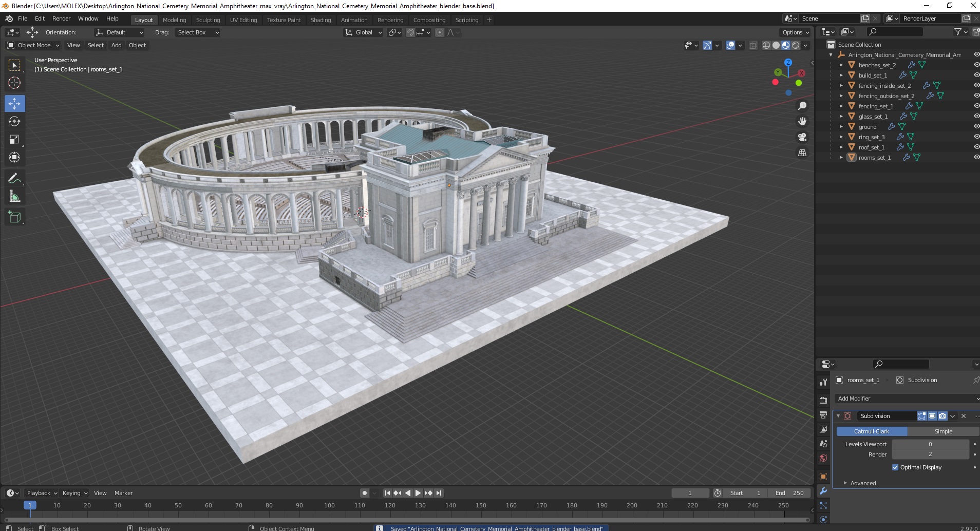Toggle auto keying record button
The height and width of the screenshot is (531, 980).
[365, 493]
